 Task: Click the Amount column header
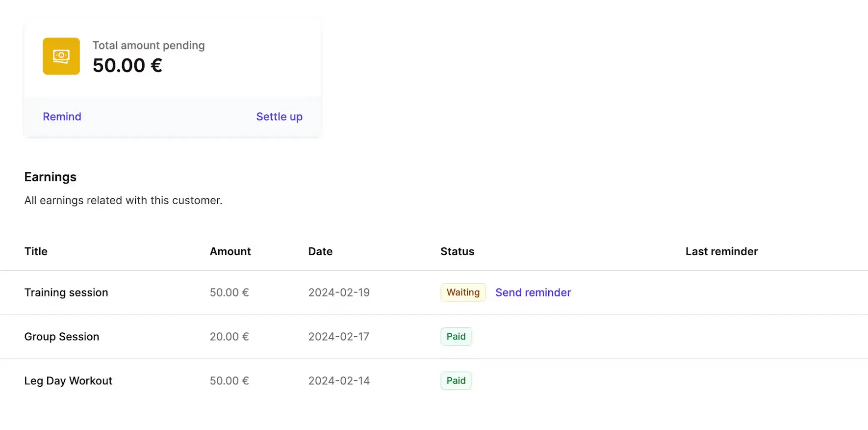230,251
